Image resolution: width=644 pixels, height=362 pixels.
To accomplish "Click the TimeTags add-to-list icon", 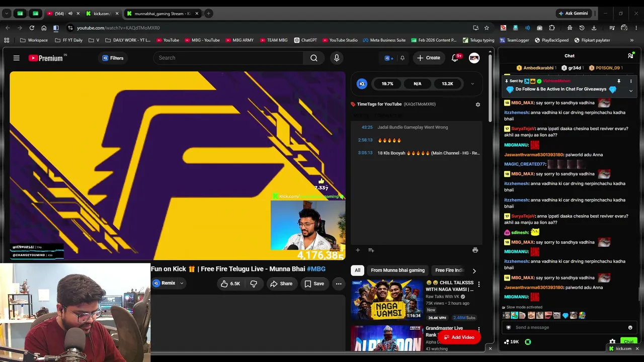I will tap(371, 250).
